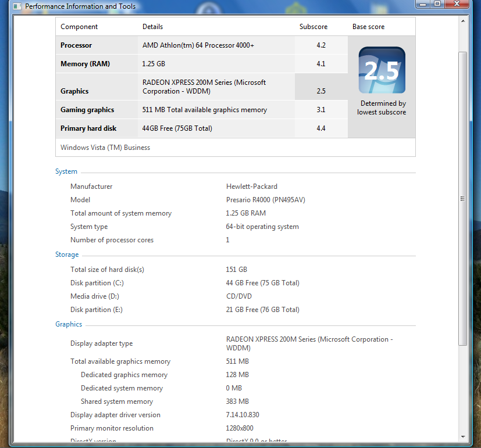Screen dimensions: 481x448
Task: Click the Manufacturer label
Action: click(91, 187)
